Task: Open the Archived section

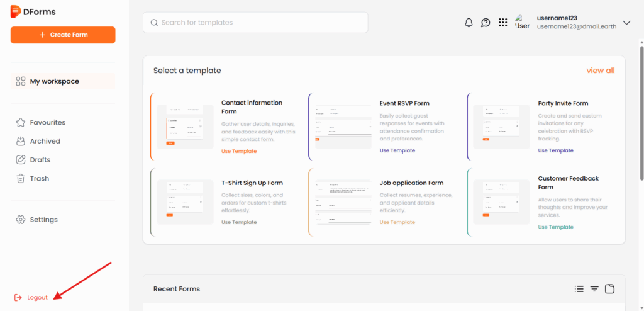Action: [x=45, y=141]
